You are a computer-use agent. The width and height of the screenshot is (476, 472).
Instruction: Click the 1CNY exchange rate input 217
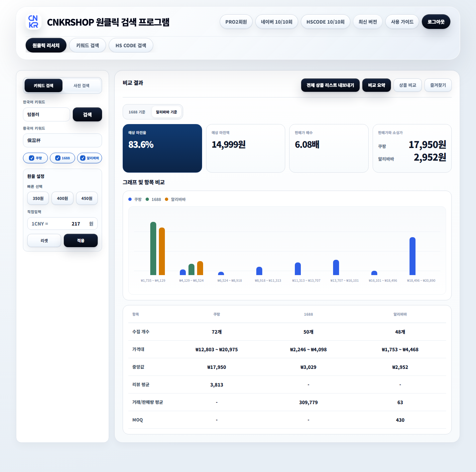(62, 224)
